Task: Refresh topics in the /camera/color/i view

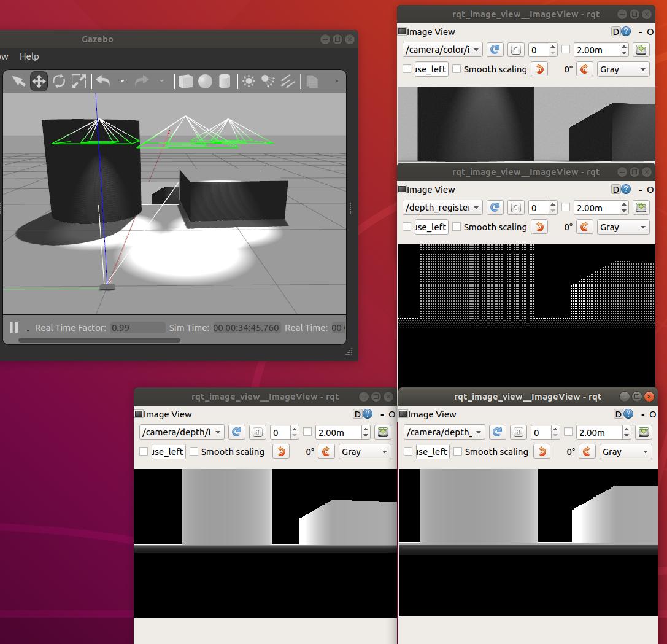Action: tap(495, 50)
